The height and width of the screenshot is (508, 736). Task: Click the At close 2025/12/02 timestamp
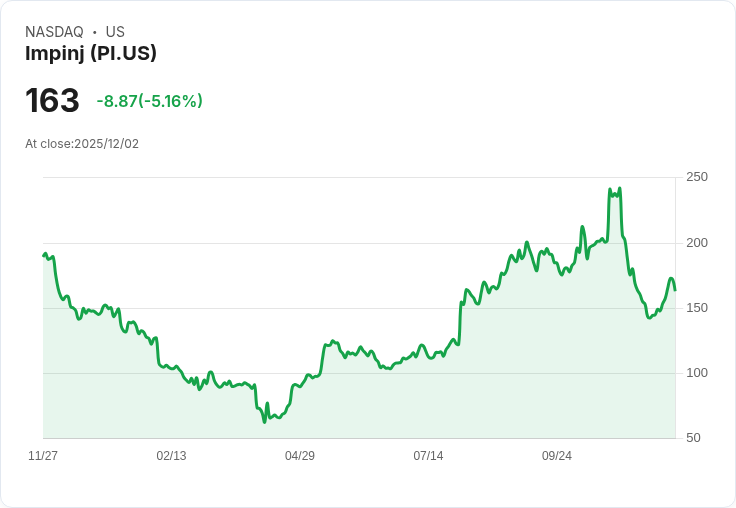point(82,144)
